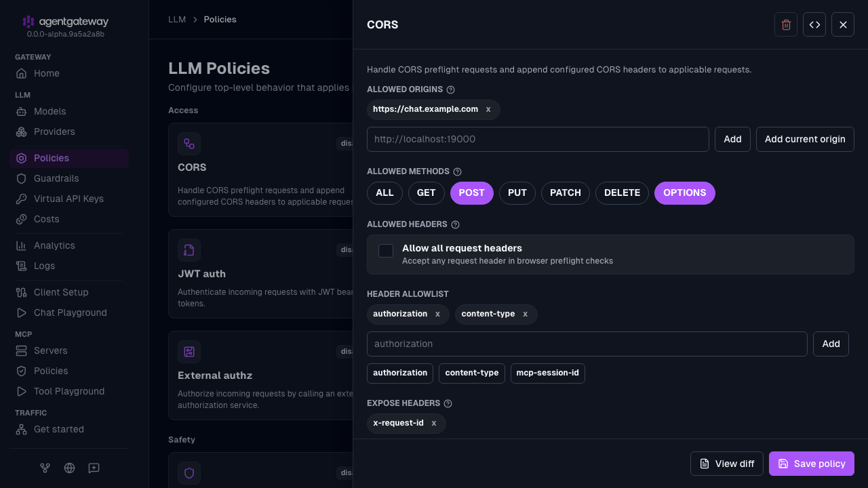
Task: Click the Providers icon in sidebar
Action: coord(22,131)
